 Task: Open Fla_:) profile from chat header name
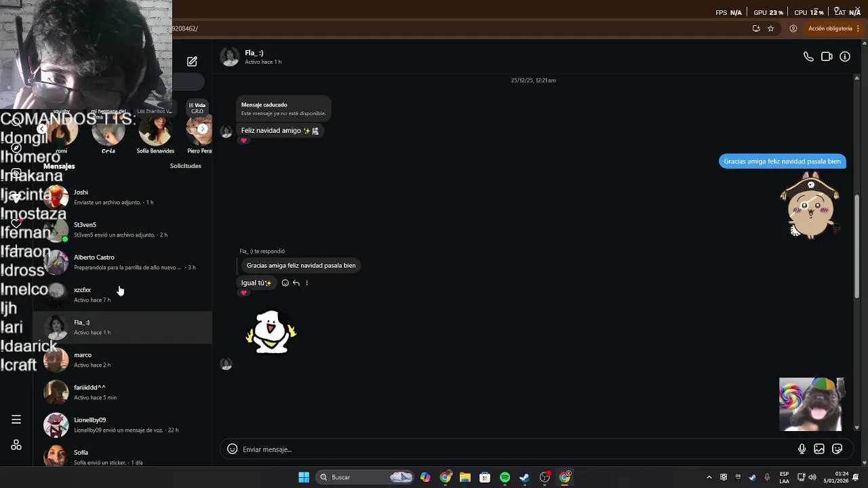click(x=254, y=53)
